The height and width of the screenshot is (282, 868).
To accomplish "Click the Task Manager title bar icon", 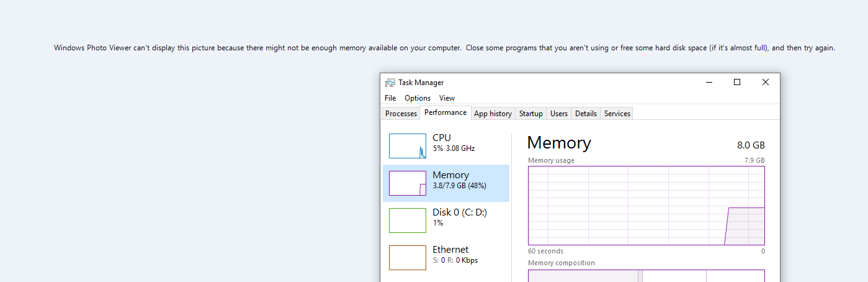I will [x=390, y=83].
